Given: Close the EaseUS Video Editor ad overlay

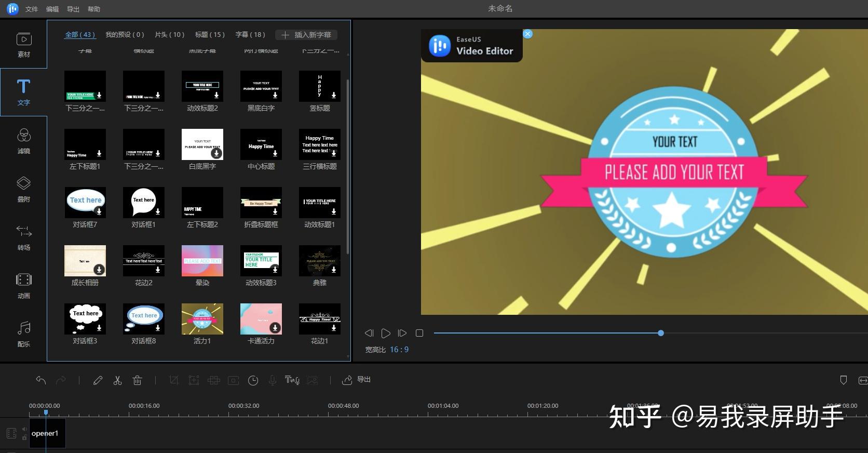Looking at the screenshot, I should click(x=527, y=34).
